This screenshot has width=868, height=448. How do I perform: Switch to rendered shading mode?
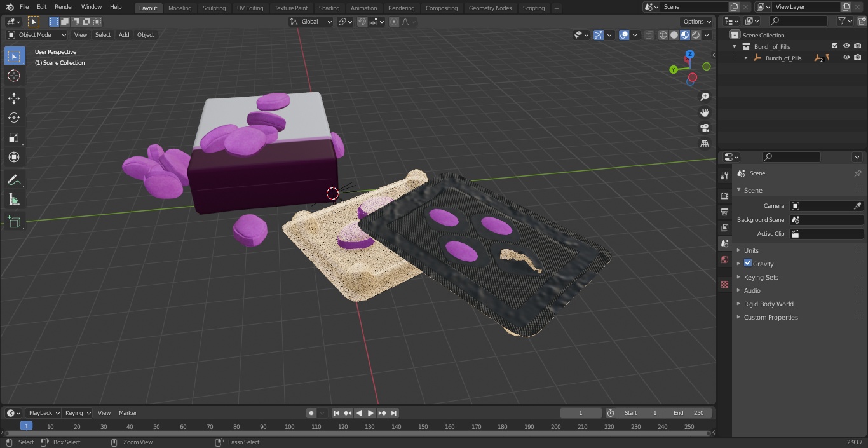pos(696,35)
